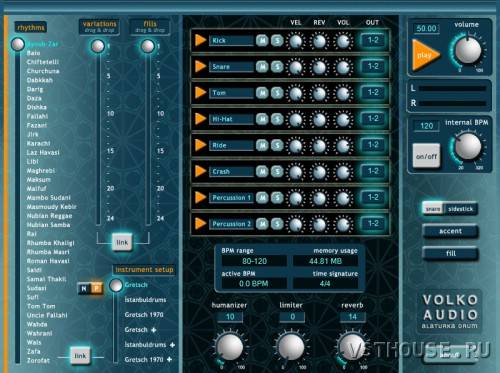
Task: Preview the Snare channel with its orange arrow
Action: coord(200,66)
